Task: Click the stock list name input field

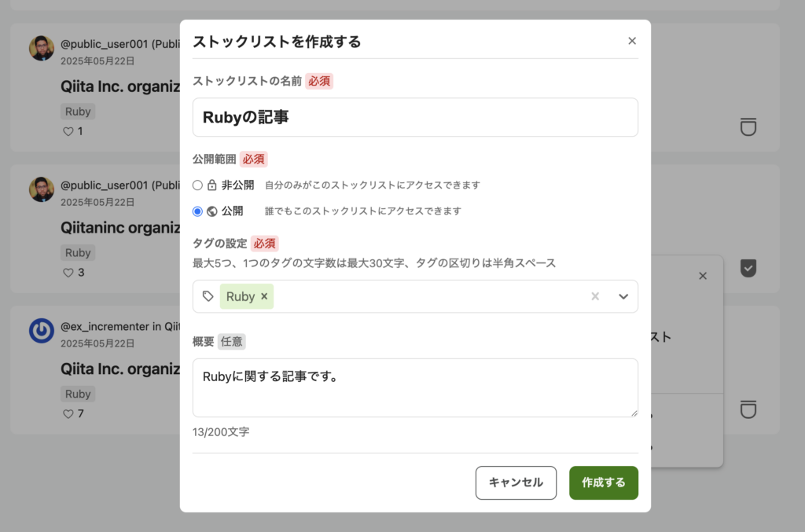Action: pyautogui.click(x=415, y=117)
